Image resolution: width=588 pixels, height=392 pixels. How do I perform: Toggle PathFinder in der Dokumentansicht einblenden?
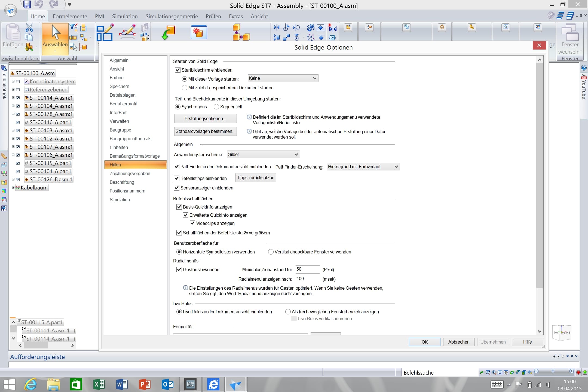(177, 167)
